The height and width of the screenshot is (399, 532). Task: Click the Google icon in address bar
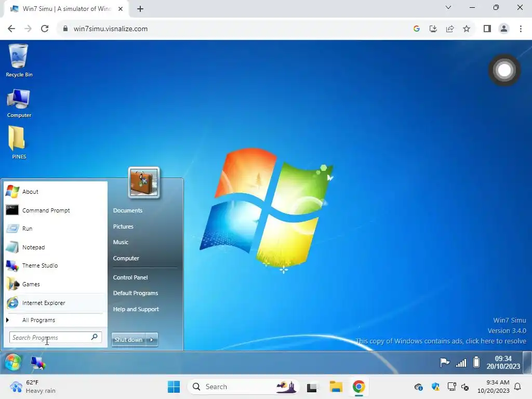tap(417, 29)
